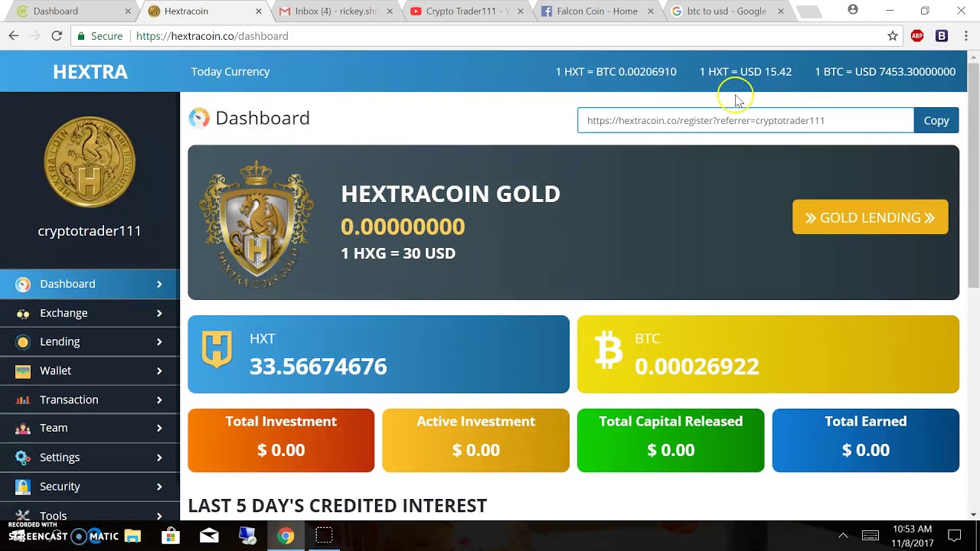Image resolution: width=980 pixels, height=551 pixels.
Task: Open the Mail app from the taskbar
Action: (x=209, y=536)
